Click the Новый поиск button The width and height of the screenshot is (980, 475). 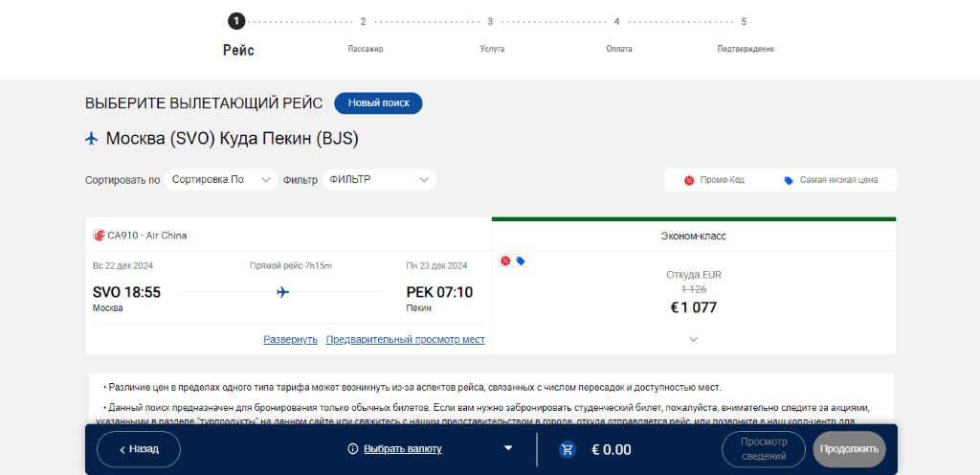[379, 103]
